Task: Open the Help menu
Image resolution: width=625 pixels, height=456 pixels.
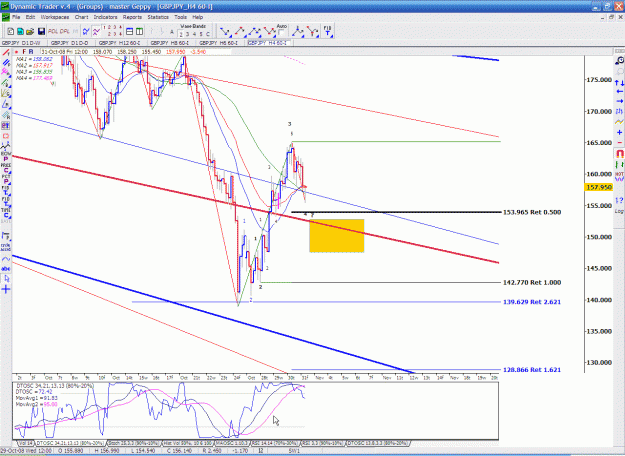Action: pos(198,17)
